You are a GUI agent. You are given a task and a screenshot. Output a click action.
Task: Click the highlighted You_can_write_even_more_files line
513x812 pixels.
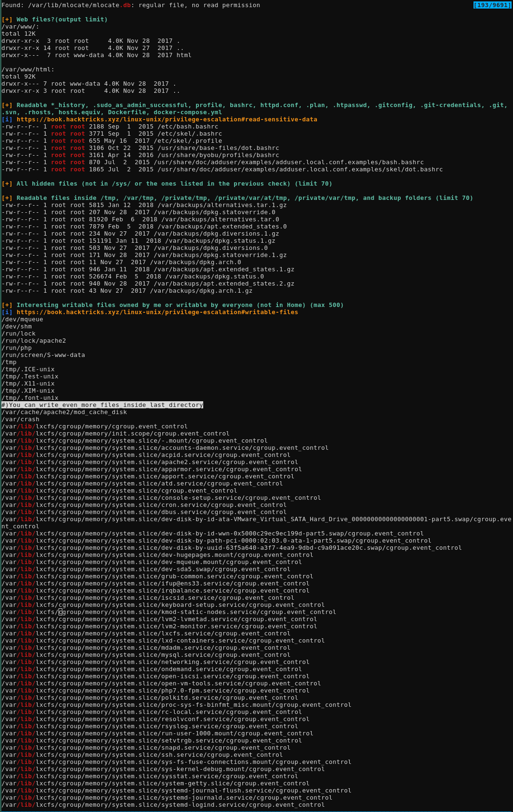(102, 405)
